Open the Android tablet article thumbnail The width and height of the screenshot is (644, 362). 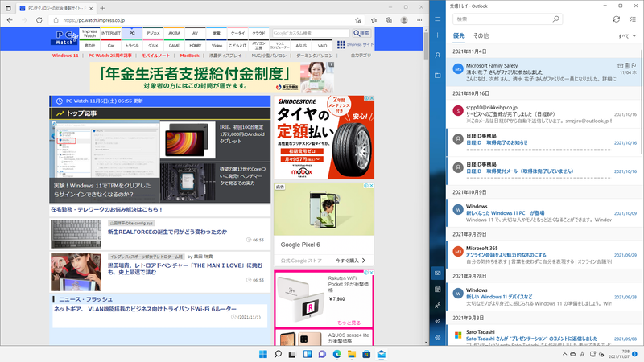[x=188, y=140]
